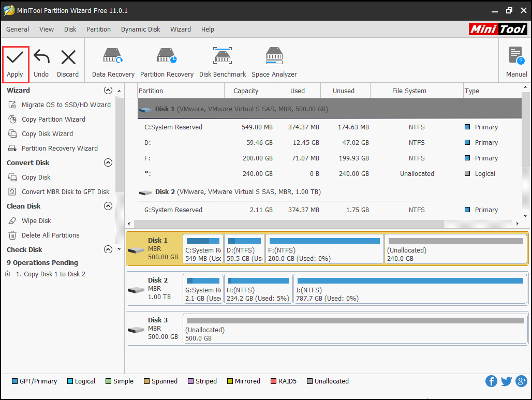Click the Undo arrow icon
The height and width of the screenshot is (400, 532).
click(41, 64)
